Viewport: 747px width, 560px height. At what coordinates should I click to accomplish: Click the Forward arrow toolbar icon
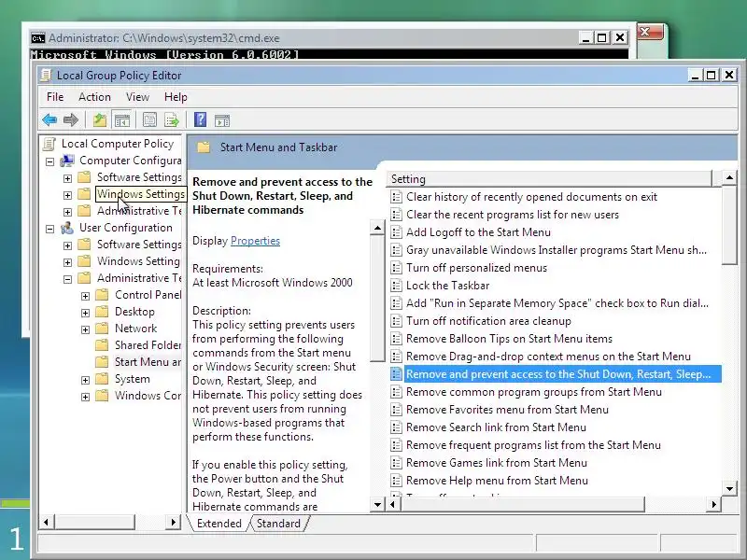[x=71, y=120]
